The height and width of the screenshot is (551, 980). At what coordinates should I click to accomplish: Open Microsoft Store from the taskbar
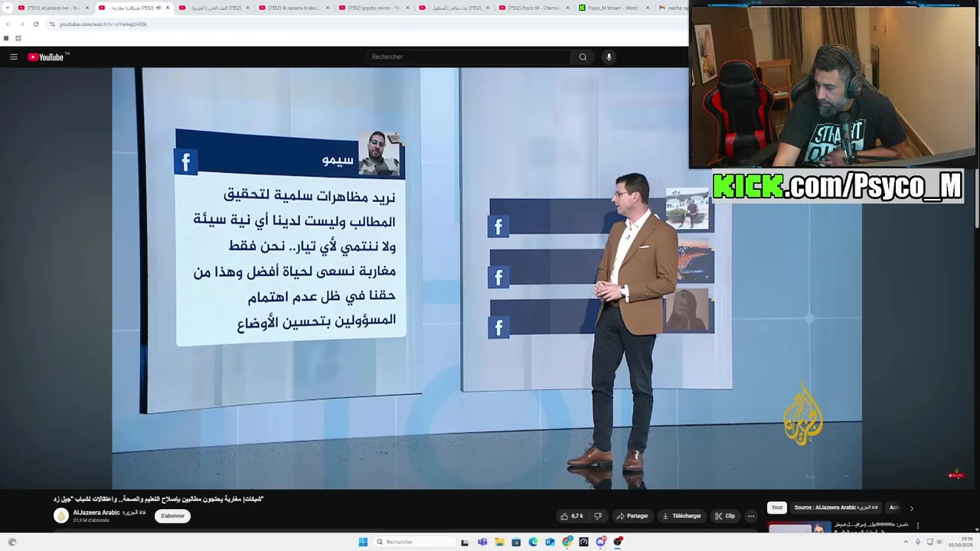click(x=516, y=542)
